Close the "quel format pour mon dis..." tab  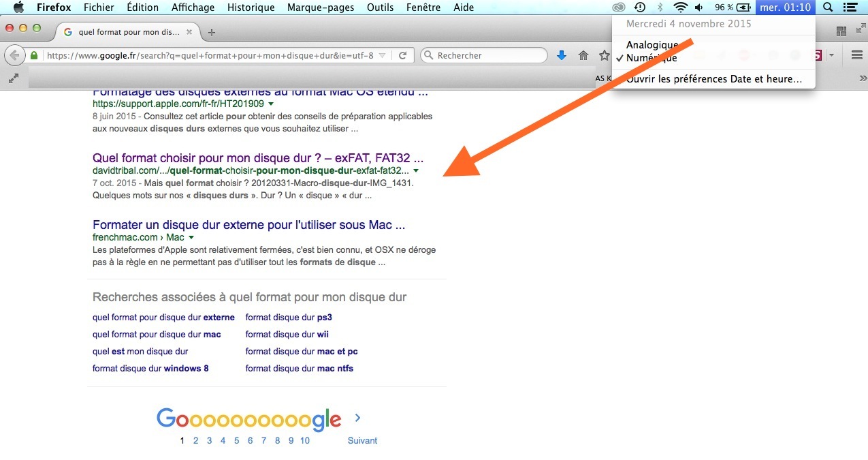(189, 32)
